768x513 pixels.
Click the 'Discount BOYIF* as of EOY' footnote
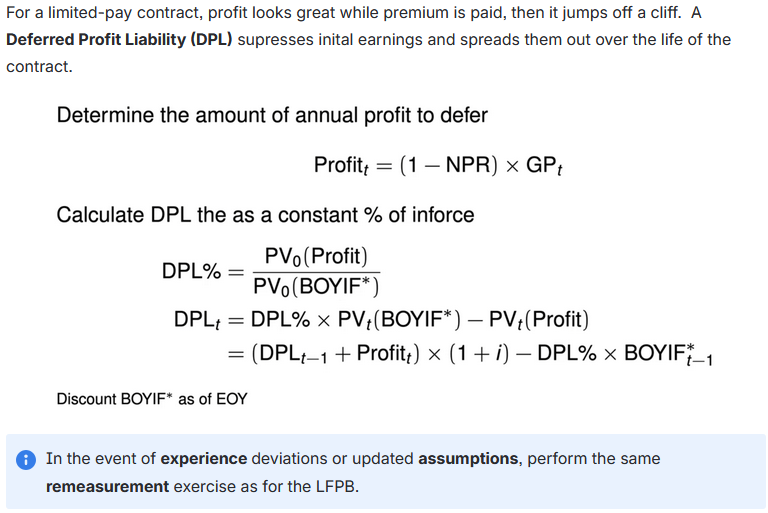(x=152, y=398)
